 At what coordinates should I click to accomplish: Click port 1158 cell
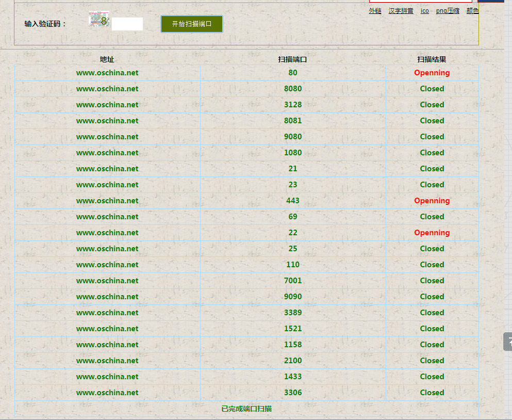(x=293, y=345)
